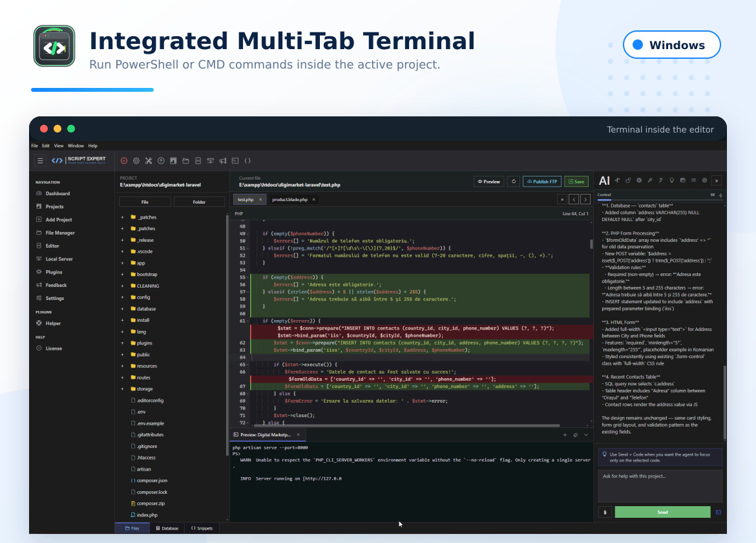Expand the bootstrap folder
This screenshot has height=543, width=756.
123,275
